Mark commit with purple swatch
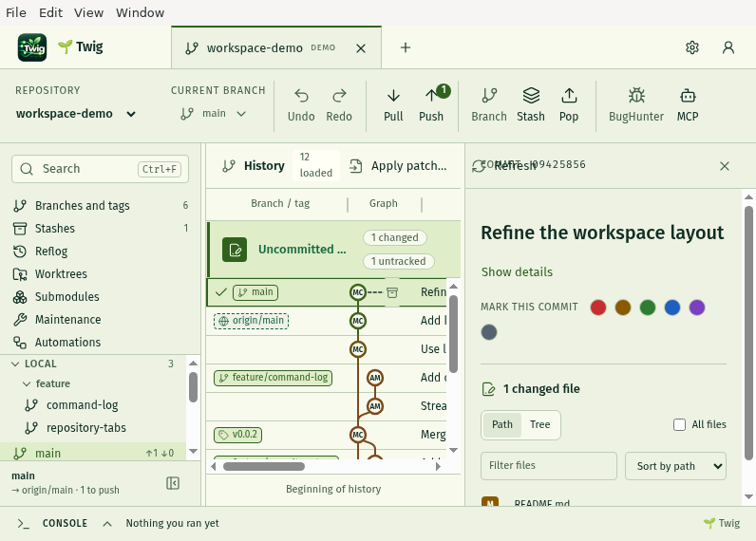The image size is (756, 541). tap(697, 308)
